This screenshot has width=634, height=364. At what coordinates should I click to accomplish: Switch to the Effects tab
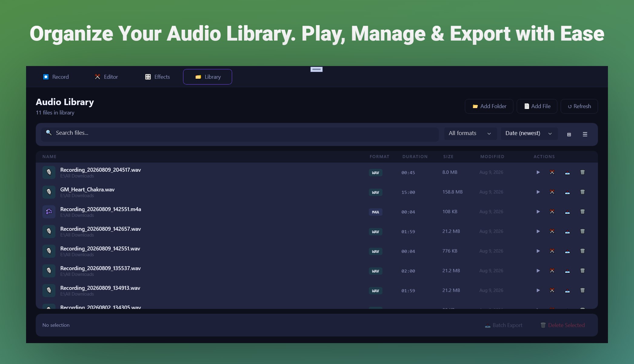(158, 77)
